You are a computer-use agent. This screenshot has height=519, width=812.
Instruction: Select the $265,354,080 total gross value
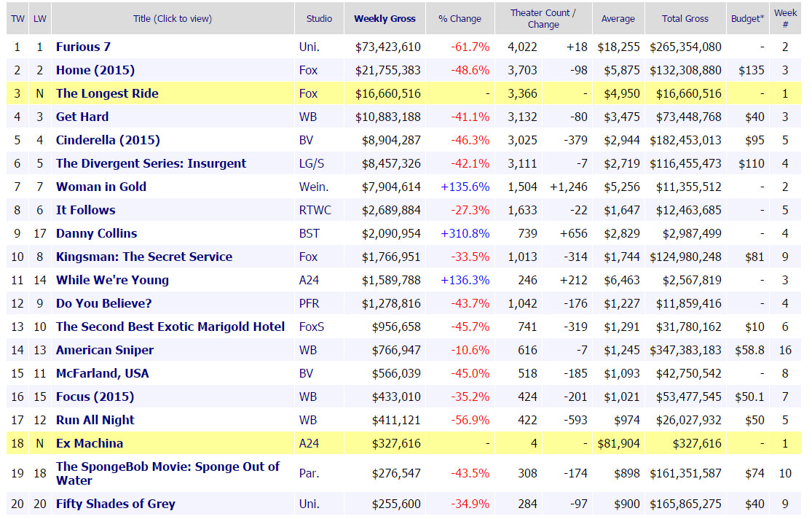[x=685, y=47]
